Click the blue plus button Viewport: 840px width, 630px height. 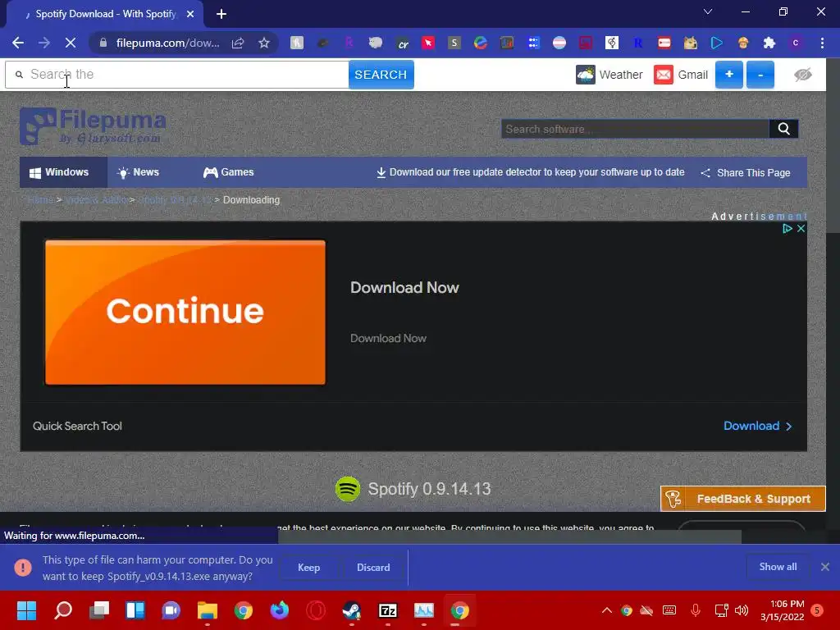[729, 75]
